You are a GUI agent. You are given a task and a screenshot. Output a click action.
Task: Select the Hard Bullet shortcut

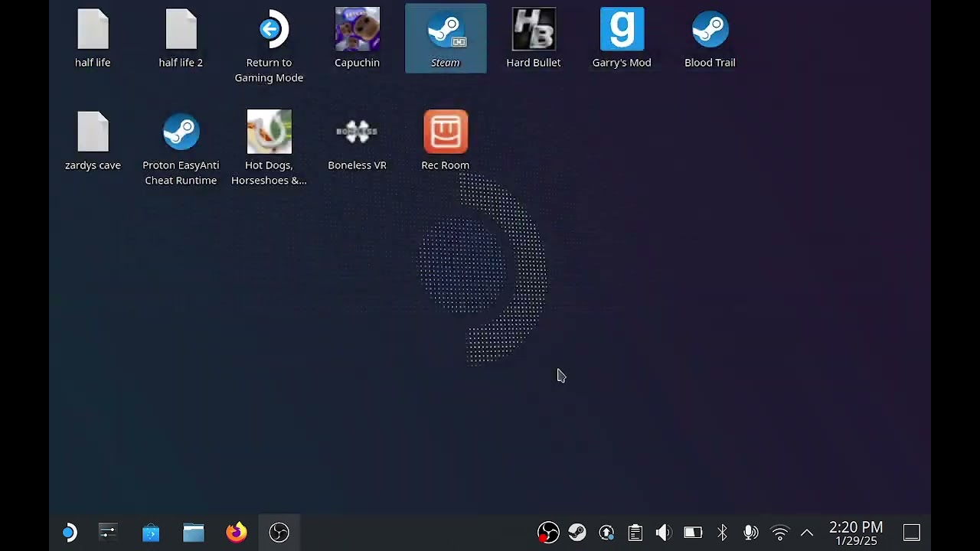pos(534,38)
